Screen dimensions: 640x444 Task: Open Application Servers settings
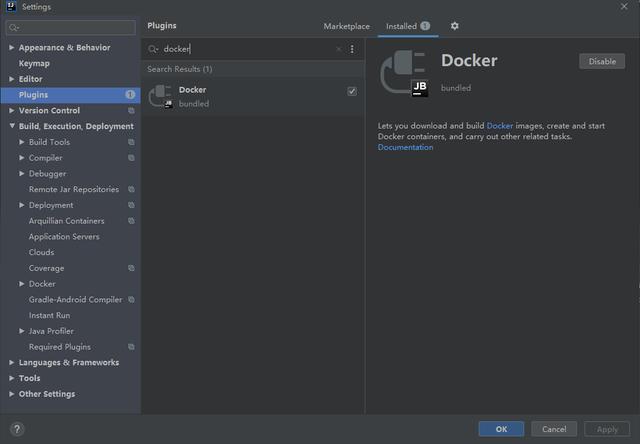[x=64, y=237]
